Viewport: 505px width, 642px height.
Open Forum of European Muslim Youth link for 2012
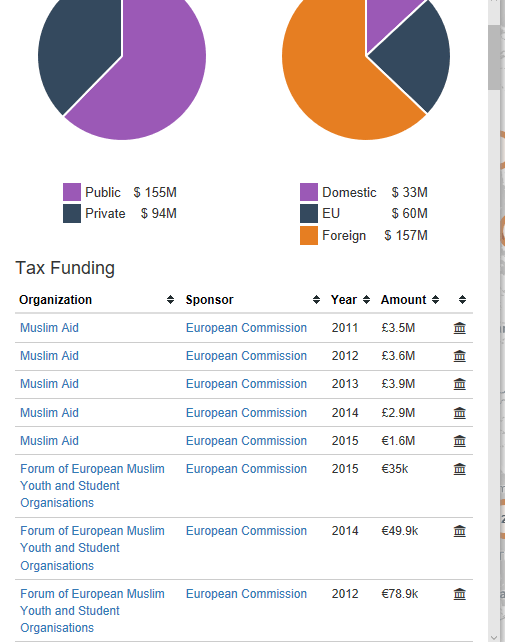92,610
